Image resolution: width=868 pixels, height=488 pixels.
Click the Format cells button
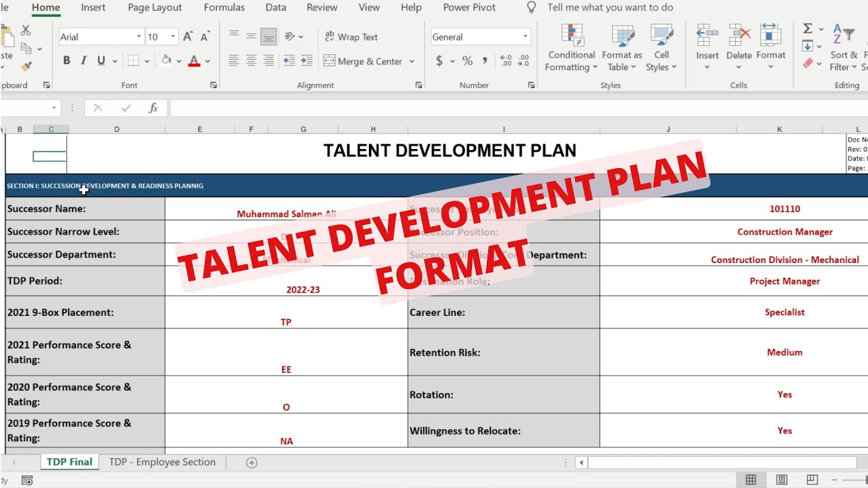[x=771, y=47]
